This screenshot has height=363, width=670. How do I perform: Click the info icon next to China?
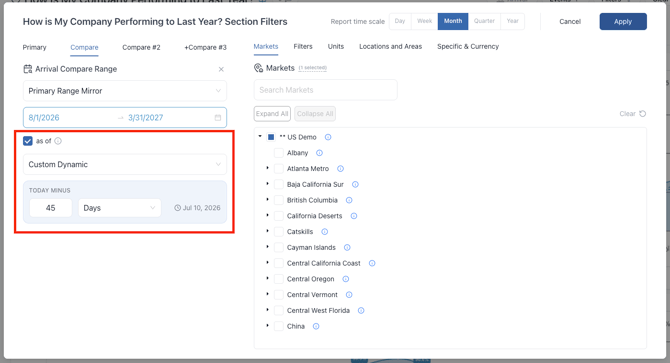point(316,326)
